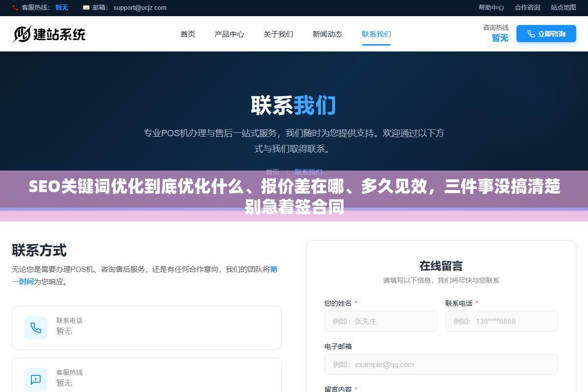588x392 pixels.
Task: Click the 联系我们 breadcrumb link
Action: (x=309, y=172)
